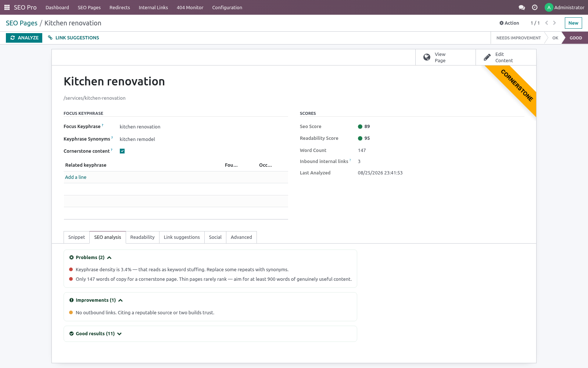The width and height of the screenshot is (588, 368).
Task: Click the /services/kitchen-renovation URL field
Action: pyautogui.click(x=94, y=98)
